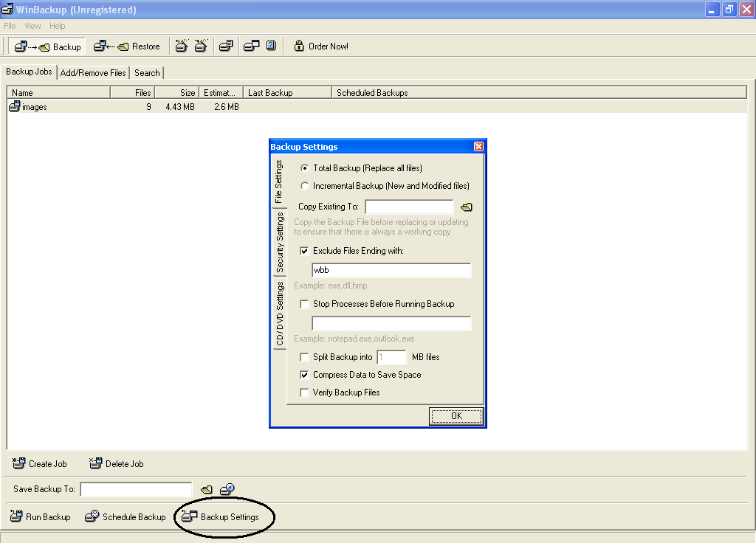756x543 pixels.
Task: Enable the Verify Backup Files checkbox
Action: [x=304, y=392]
